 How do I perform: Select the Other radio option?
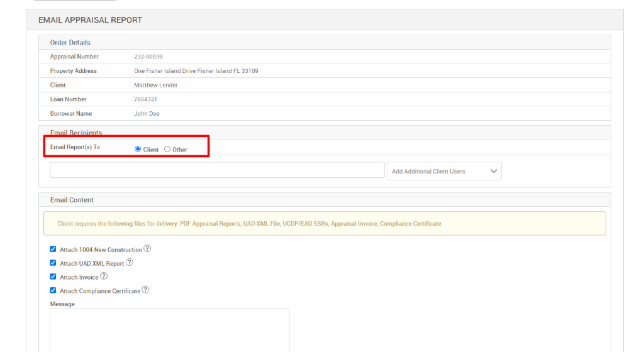point(167,149)
